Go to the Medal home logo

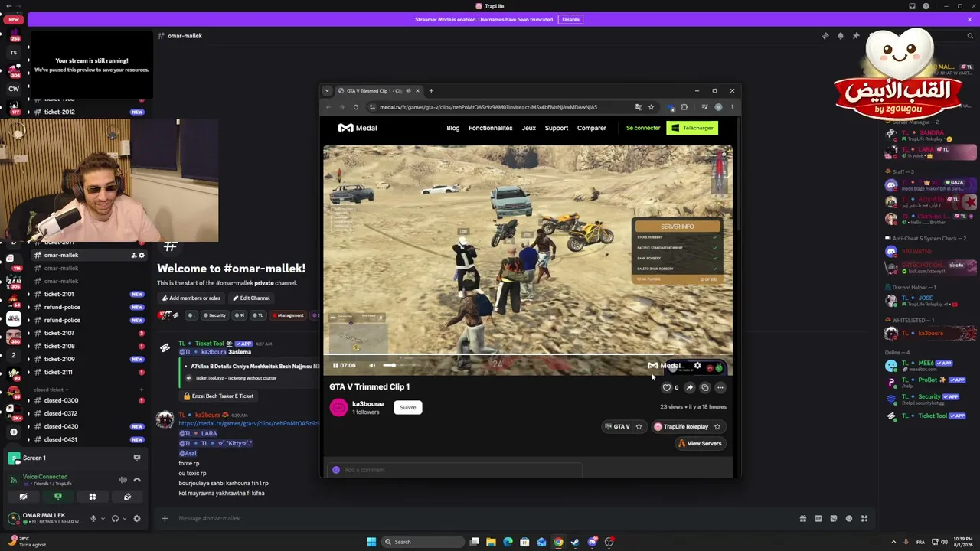(x=358, y=128)
